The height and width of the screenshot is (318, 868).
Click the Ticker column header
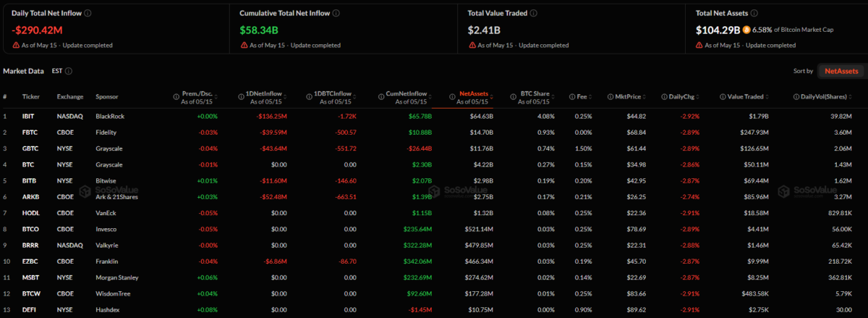tap(31, 96)
